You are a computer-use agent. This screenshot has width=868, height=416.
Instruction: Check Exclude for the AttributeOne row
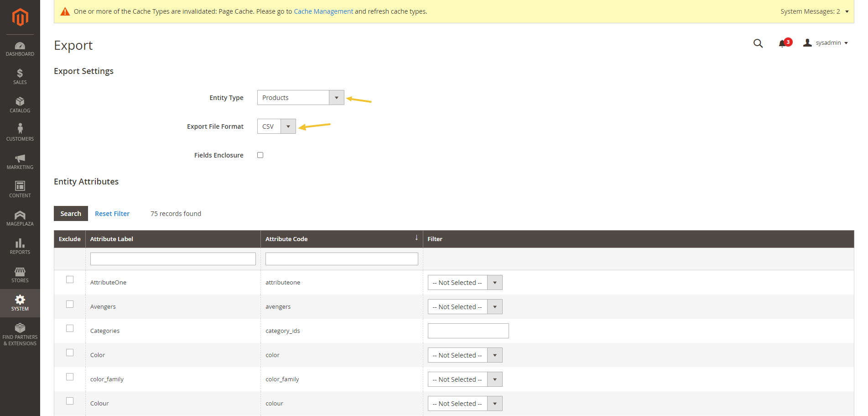coord(70,279)
